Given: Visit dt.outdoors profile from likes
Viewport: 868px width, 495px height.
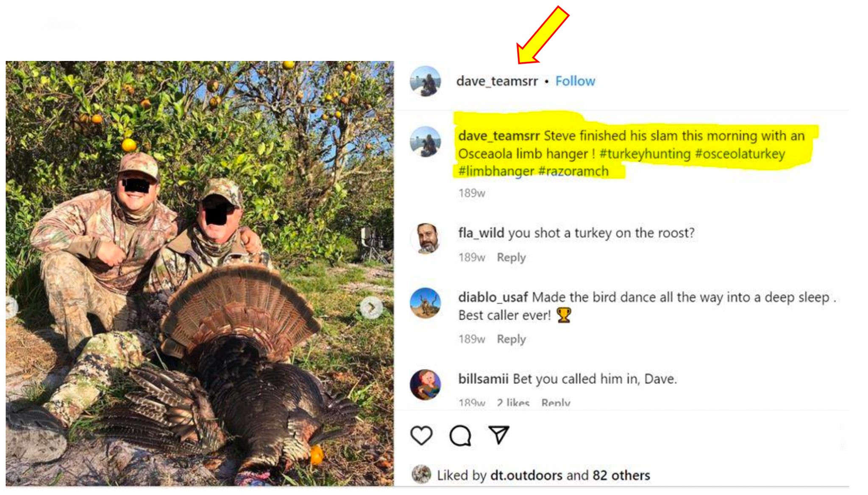Looking at the screenshot, I should click(526, 475).
